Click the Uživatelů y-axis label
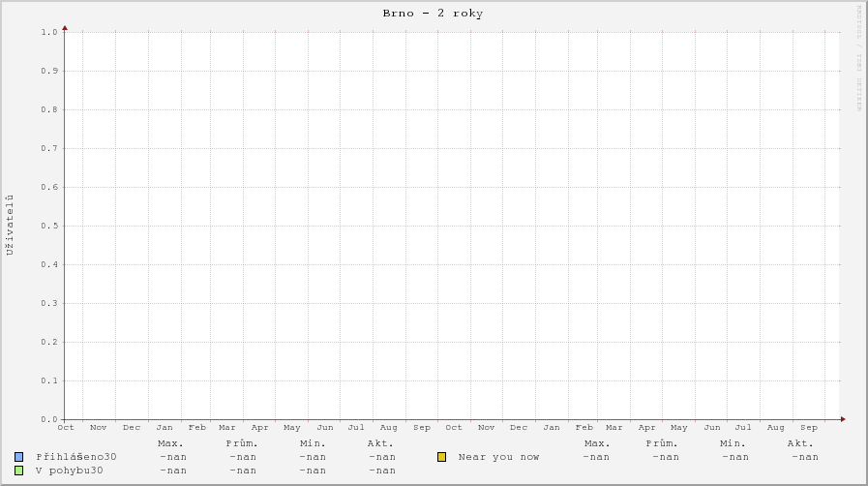 [x=11, y=225]
